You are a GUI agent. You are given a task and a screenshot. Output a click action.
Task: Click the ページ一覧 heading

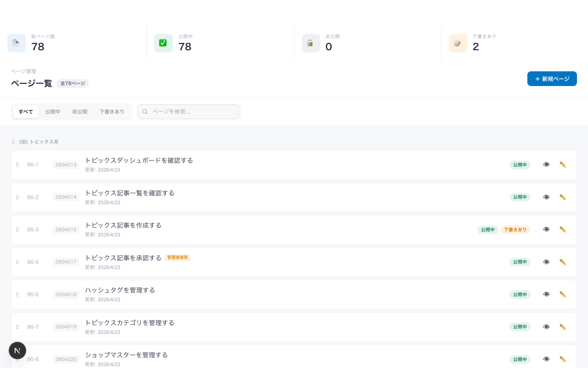pyautogui.click(x=32, y=83)
